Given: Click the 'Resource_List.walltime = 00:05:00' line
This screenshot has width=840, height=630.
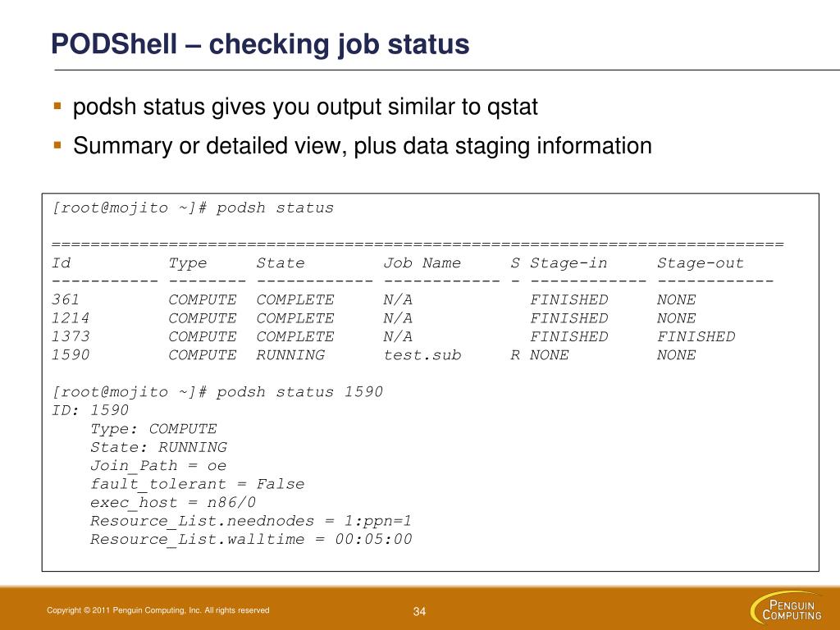Looking at the screenshot, I should pyautogui.click(x=251, y=539).
